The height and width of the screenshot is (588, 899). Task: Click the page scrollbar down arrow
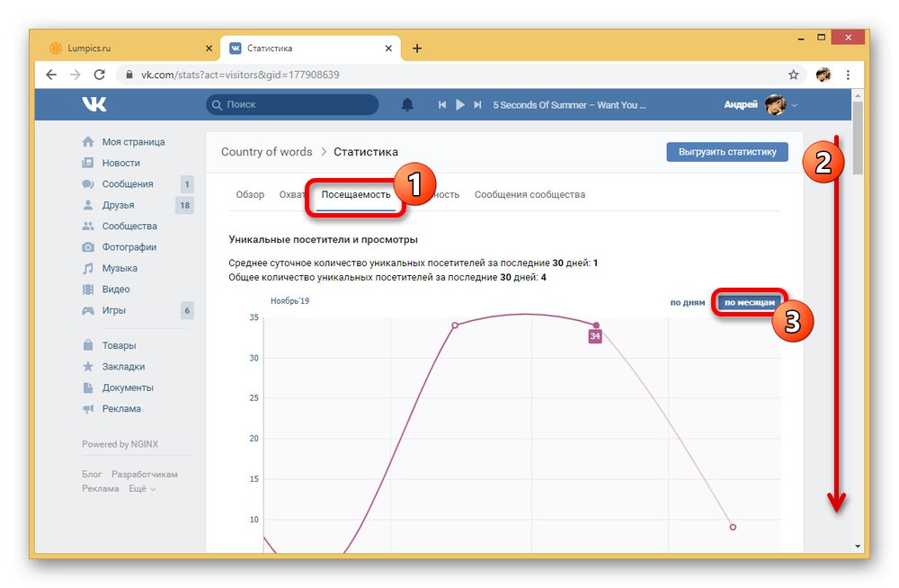pyautogui.click(x=858, y=546)
